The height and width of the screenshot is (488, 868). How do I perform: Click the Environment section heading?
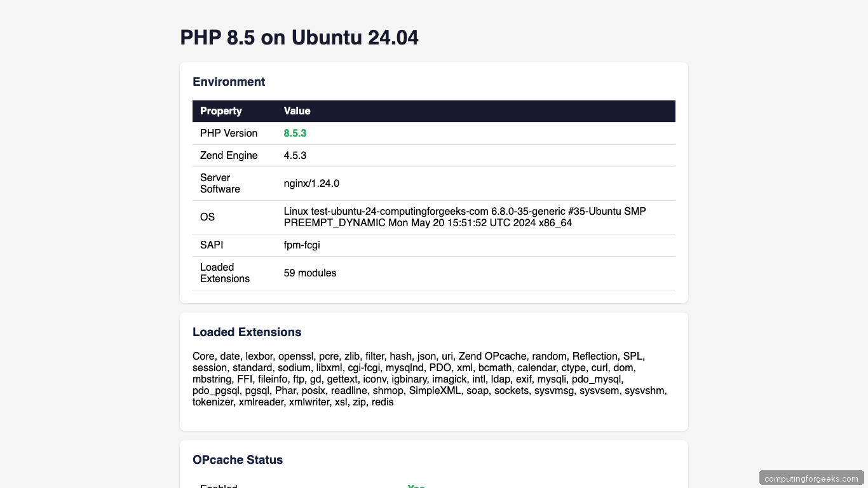coord(229,81)
